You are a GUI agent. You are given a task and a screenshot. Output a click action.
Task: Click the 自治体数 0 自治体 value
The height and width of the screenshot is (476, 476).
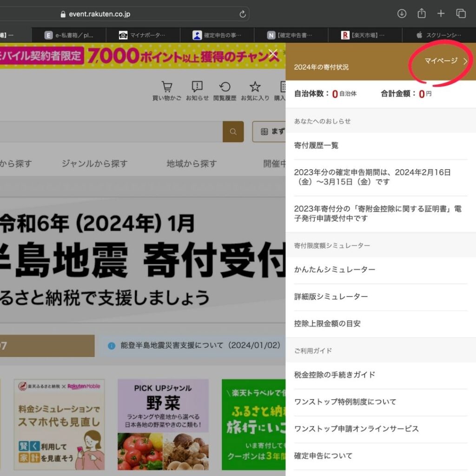[344, 94]
